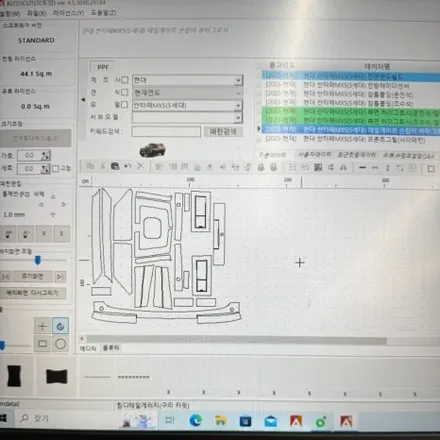The image size is (440, 440).
Task: Open Microsoft Edge from the taskbar
Action: [x=196, y=421]
